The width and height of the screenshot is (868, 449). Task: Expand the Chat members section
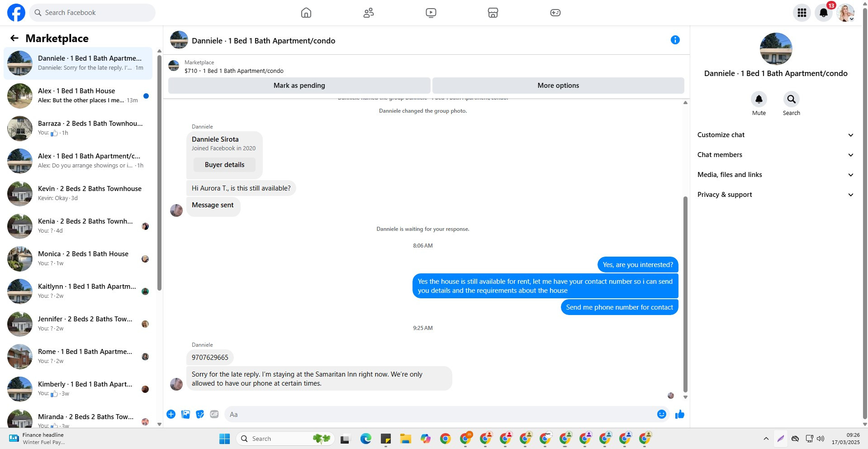coord(775,155)
